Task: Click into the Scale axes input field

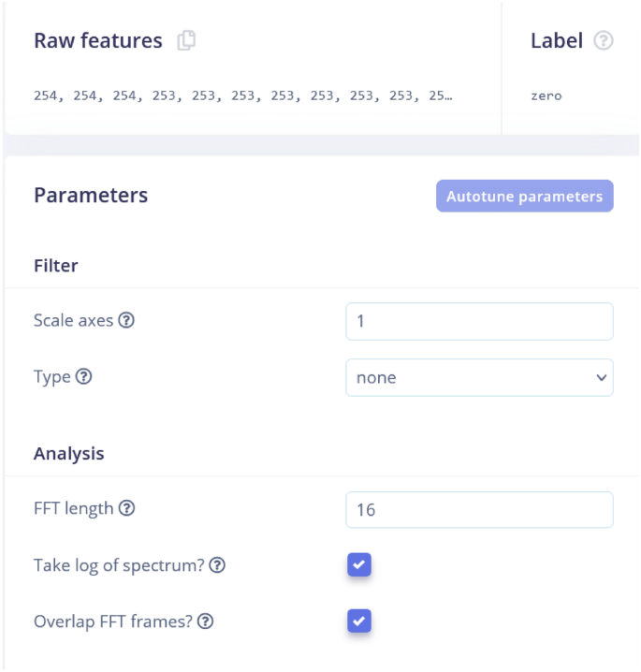Action: 479,321
